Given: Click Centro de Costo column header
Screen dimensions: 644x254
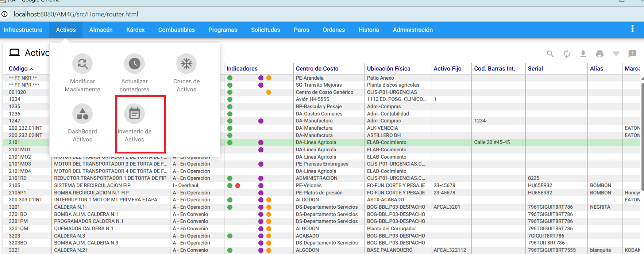Looking at the screenshot, I should [x=317, y=68].
